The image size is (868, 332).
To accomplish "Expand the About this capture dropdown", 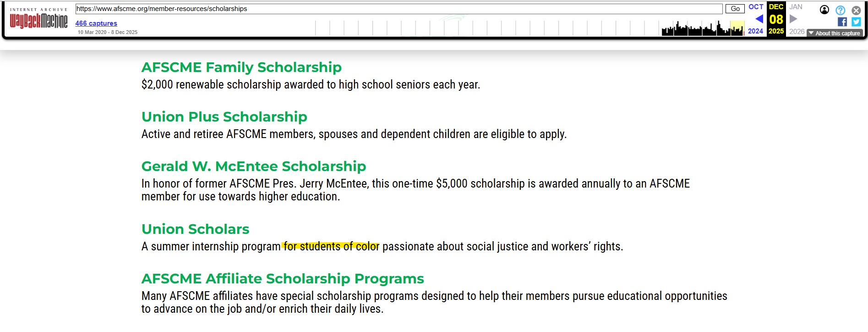I will tap(835, 33).
